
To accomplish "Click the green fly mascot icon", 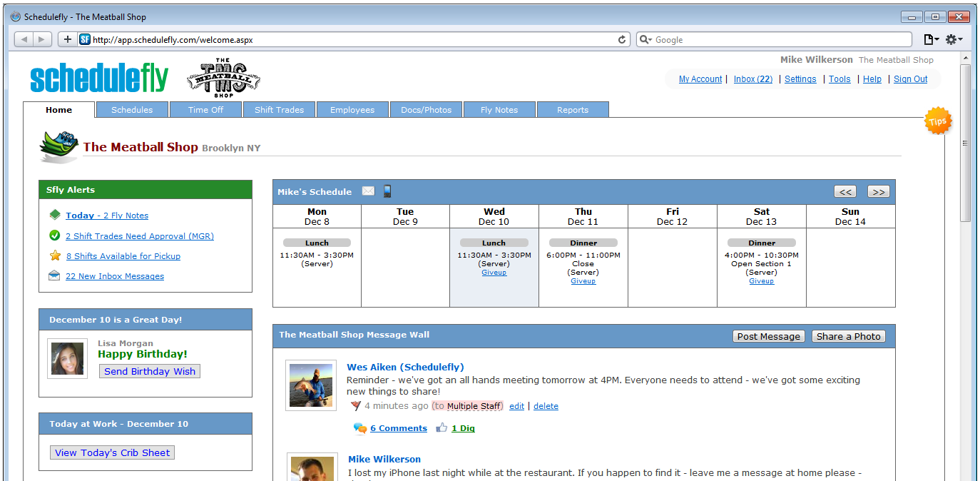I will 58,146.
